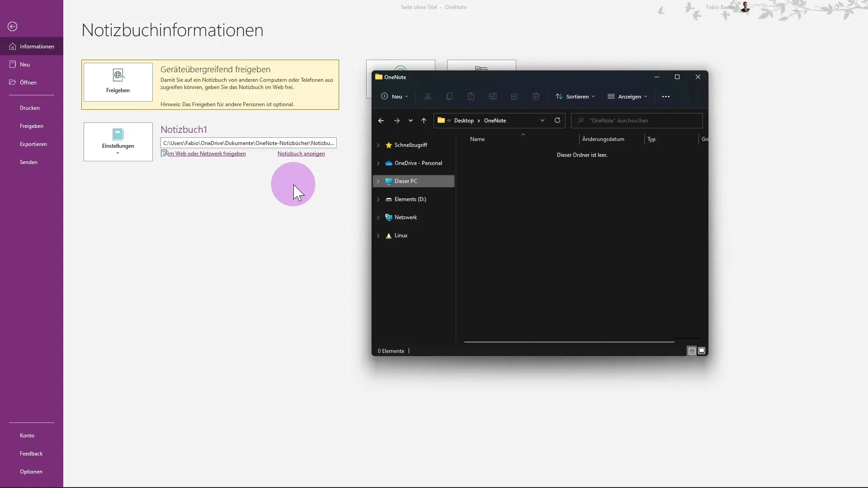Click Desktop in the Explorer breadcrumb

tap(464, 121)
